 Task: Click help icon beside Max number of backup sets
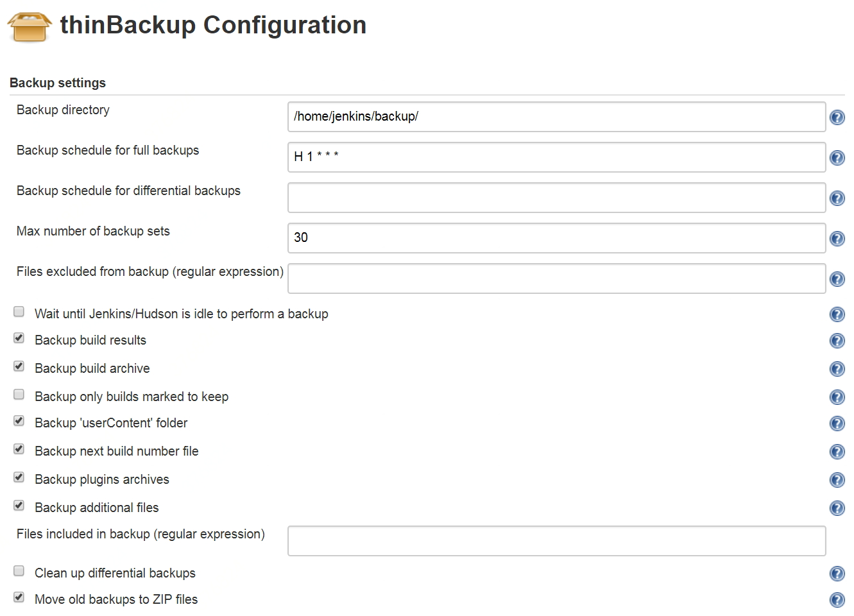(837, 239)
